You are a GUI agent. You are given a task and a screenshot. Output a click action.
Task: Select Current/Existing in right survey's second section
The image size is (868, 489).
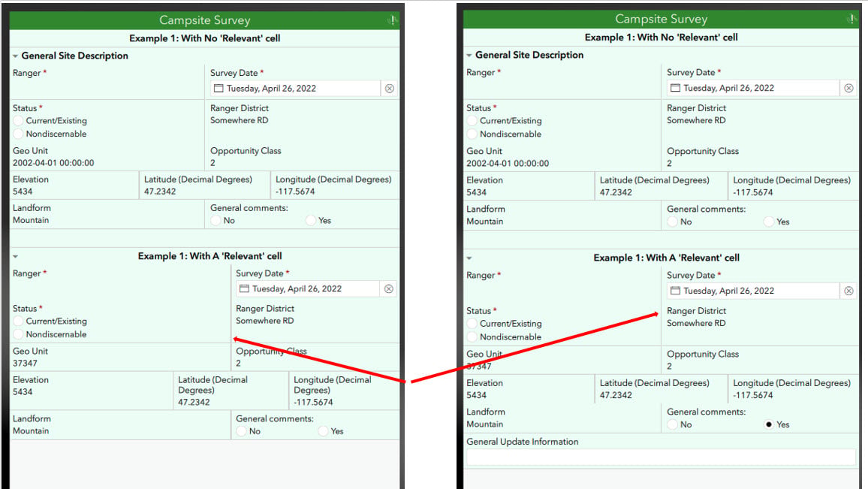[472, 324]
